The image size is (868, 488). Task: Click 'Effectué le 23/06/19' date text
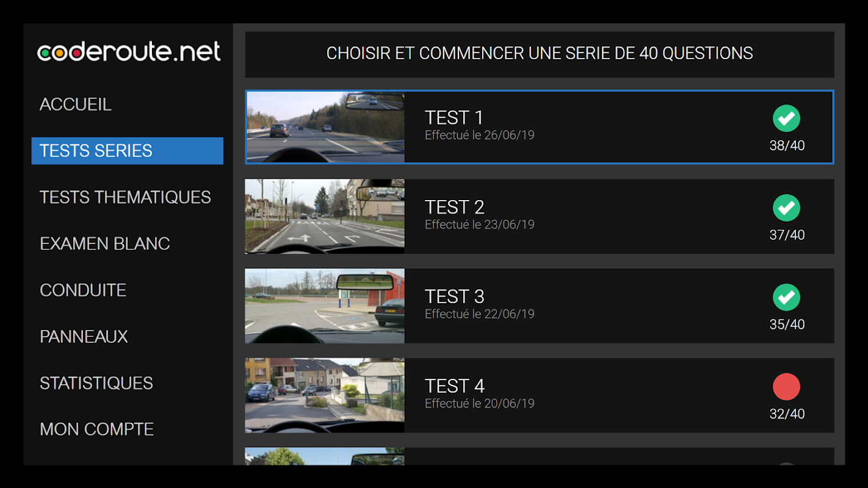[479, 225]
